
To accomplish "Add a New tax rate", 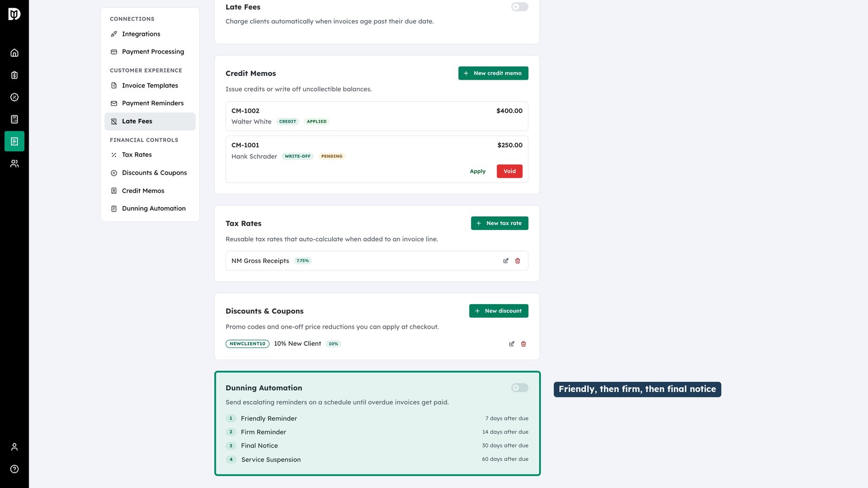I will 500,223.
